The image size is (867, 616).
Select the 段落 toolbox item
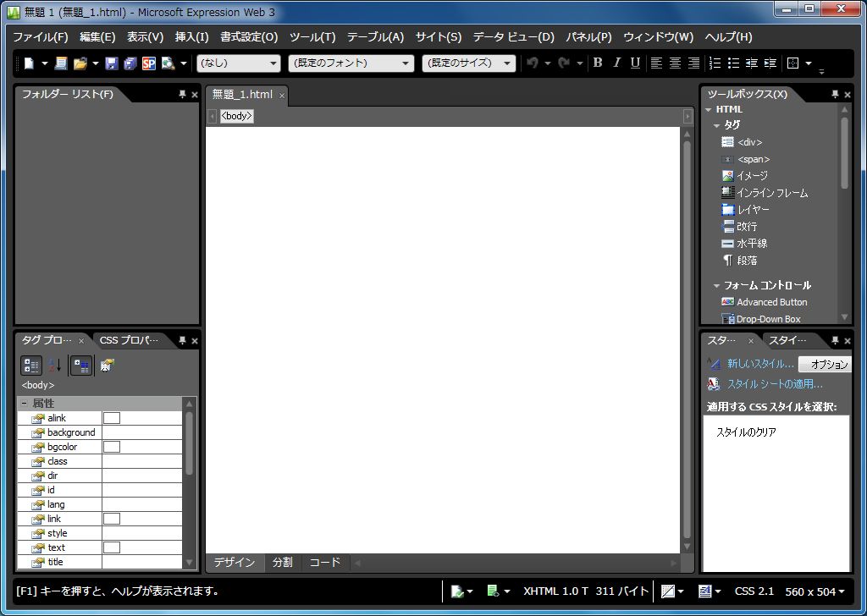(x=739, y=261)
